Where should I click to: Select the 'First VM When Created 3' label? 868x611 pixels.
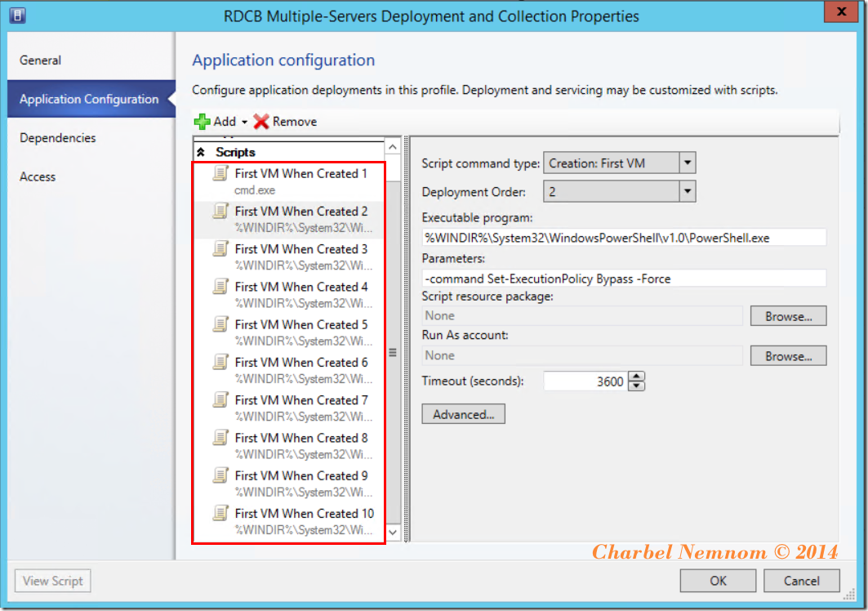click(300, 248)
